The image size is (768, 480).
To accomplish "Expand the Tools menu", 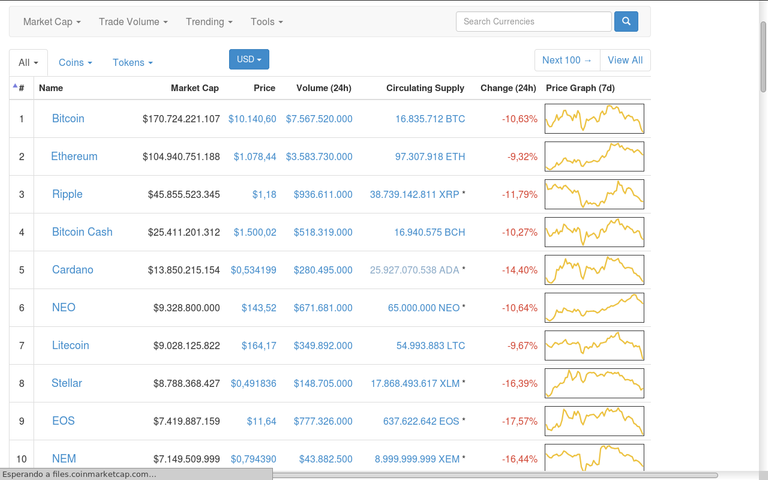I will tap(267, 22).
